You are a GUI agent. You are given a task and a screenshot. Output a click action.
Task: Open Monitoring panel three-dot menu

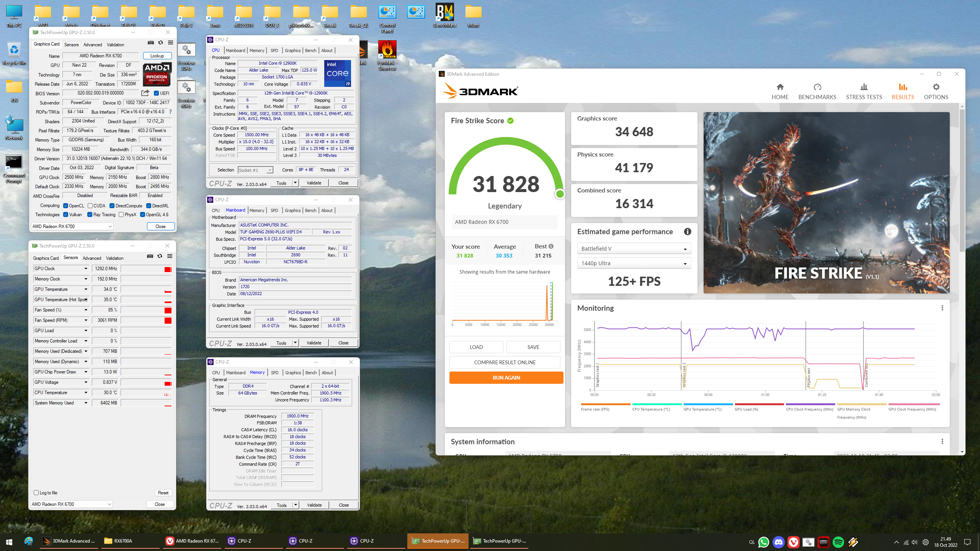click(942, 308)
